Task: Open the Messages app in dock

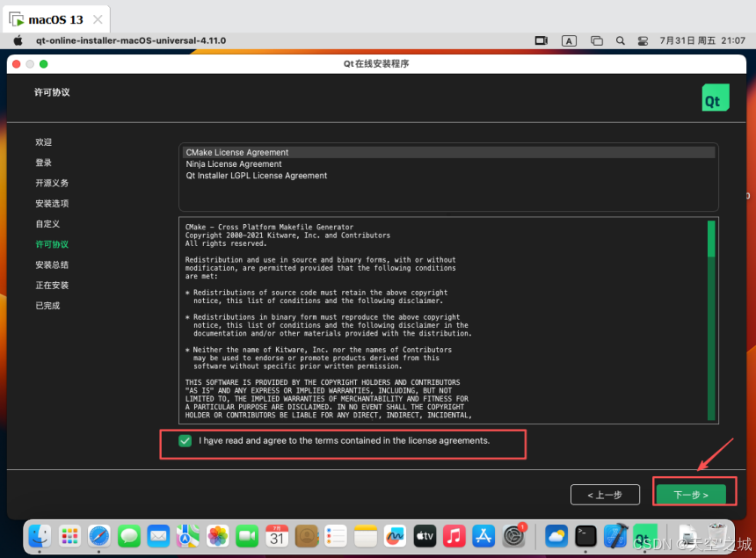Action: 128,536
